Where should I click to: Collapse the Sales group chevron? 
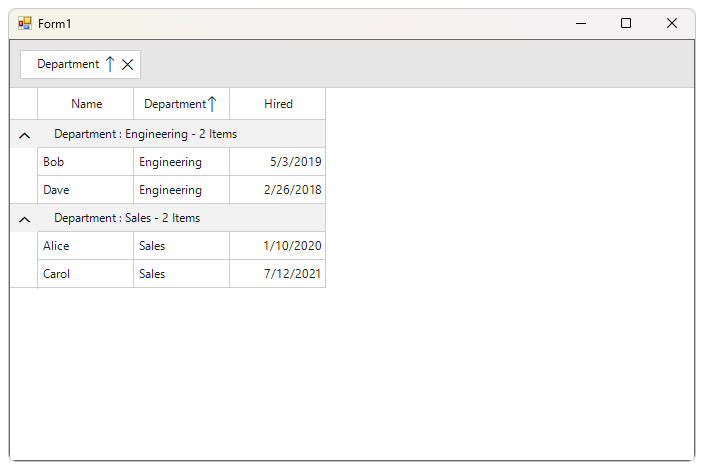pos(25,219)
